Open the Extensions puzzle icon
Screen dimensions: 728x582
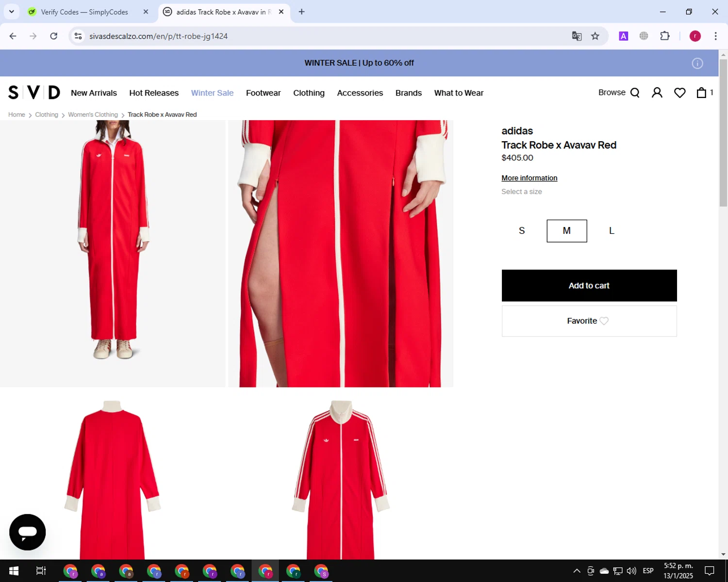coord(665,36)
